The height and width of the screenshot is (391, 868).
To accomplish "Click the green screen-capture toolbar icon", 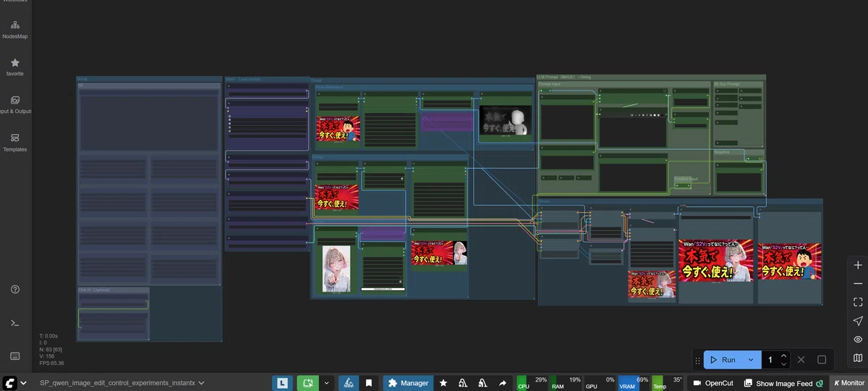I will [307, 383].
